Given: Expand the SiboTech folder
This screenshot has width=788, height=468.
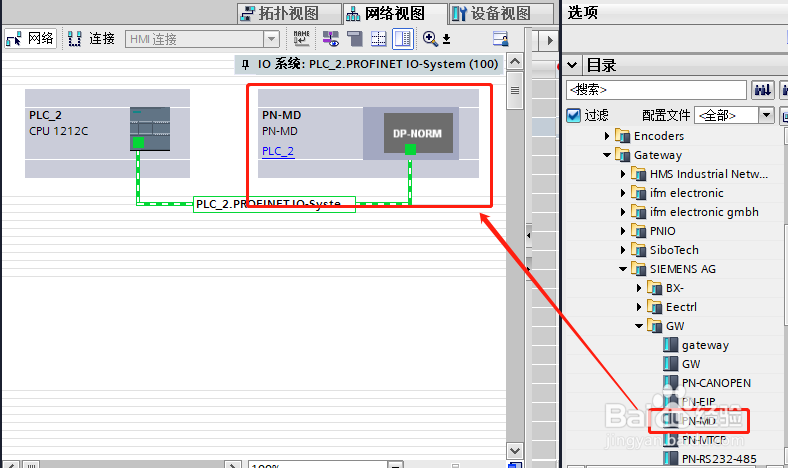Looking at the screenshot, I should (623, 250).
